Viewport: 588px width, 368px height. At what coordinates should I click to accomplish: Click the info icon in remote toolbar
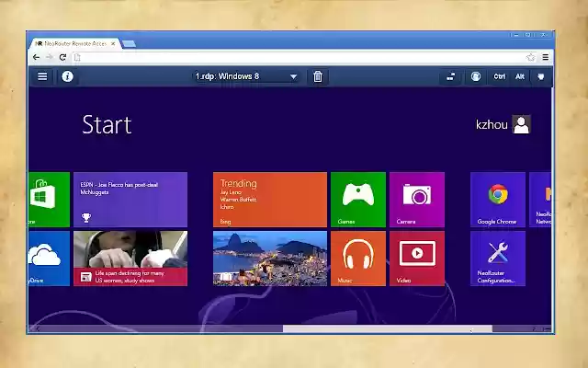click(67, 76)
